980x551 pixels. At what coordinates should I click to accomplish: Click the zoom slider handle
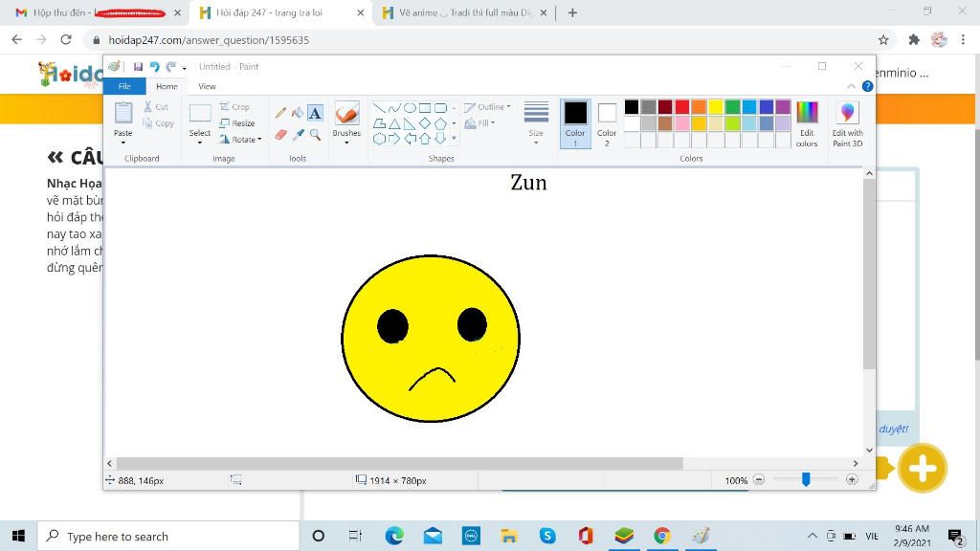pyautogui.click(x=806, y=480)
